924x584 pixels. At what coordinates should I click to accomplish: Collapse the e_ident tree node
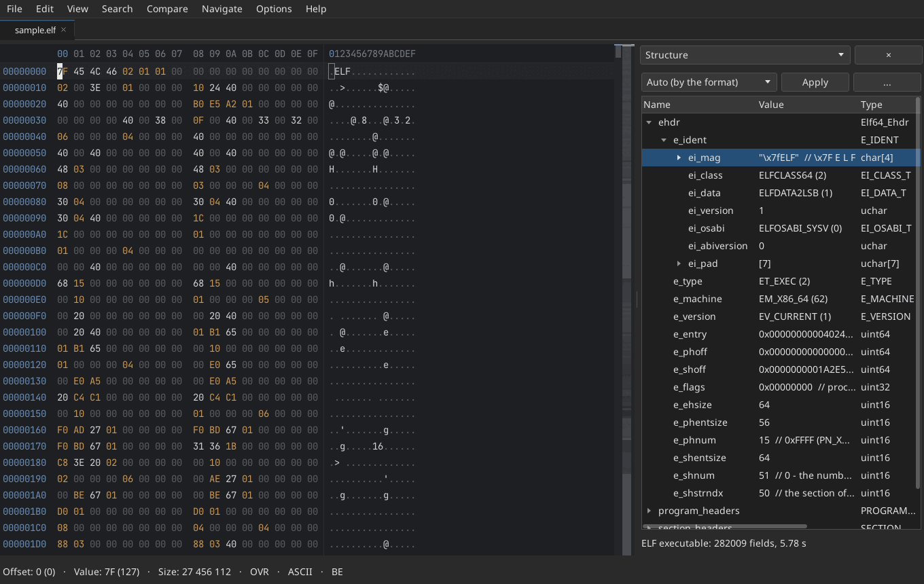coord(664,140)
